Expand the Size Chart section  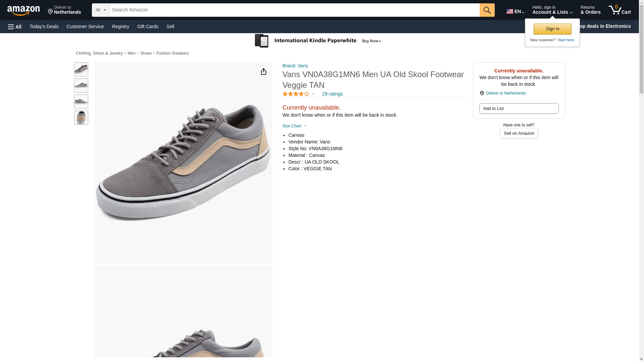pyautogui.click(x=294, y=126)
